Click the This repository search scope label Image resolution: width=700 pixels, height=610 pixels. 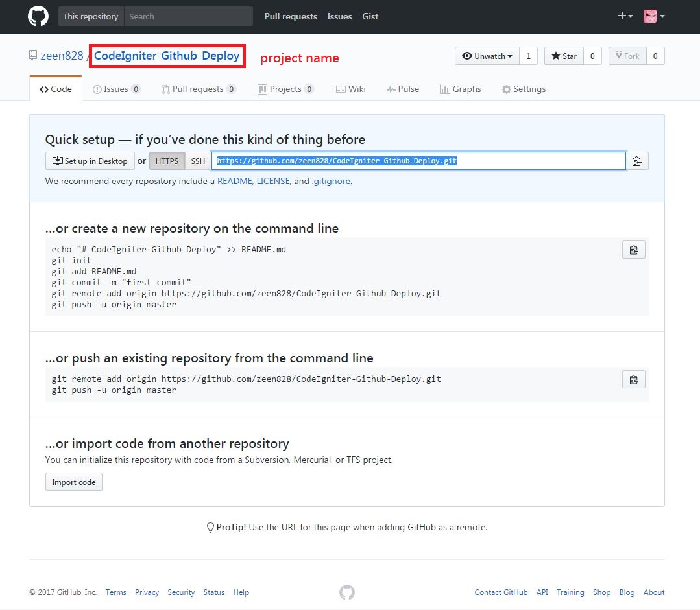point(91,16)
